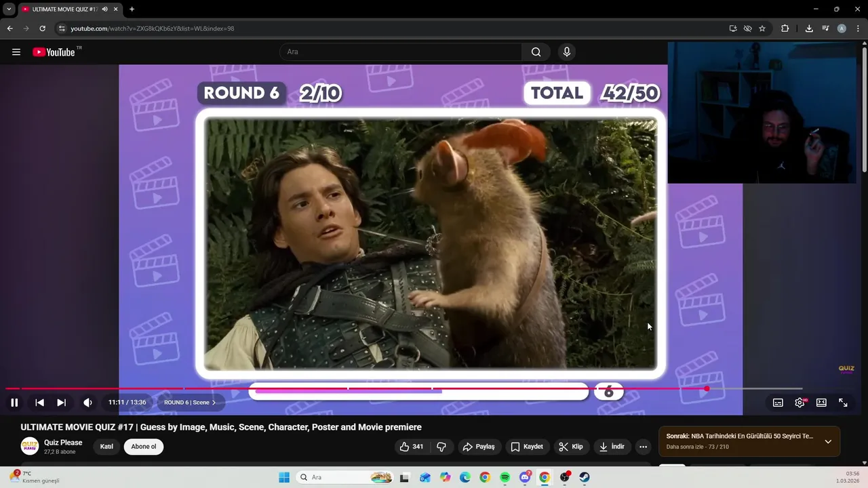Skip to next video in playlist
The width and height of the screenshot is (868, 488).
(61, 403)
